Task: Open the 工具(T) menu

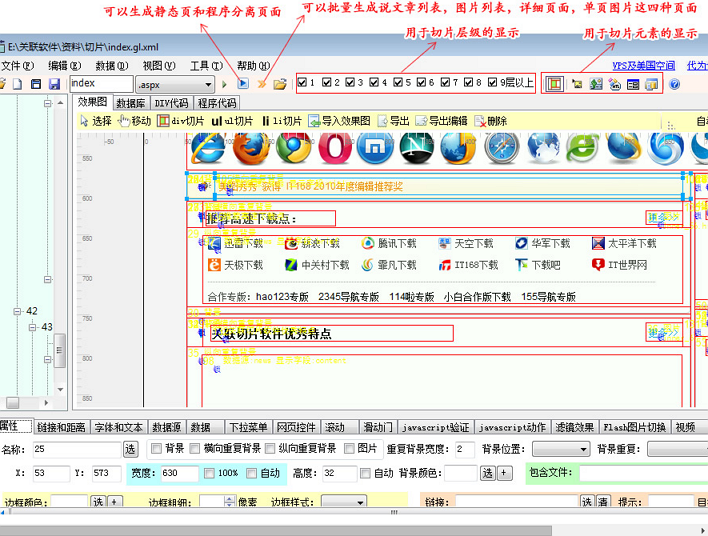Action: (x=206, y=66)
